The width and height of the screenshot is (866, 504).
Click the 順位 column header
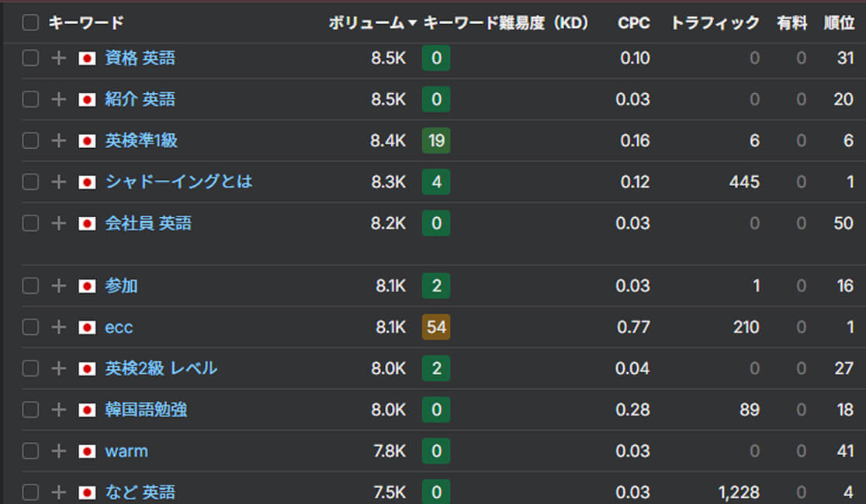839,23
